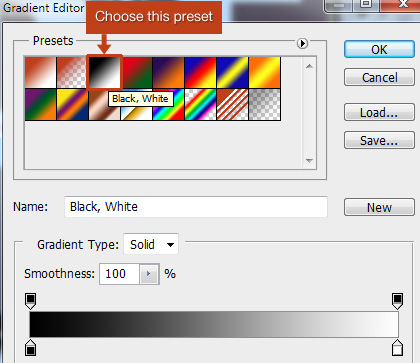Select the gray checkered Neutral Density preset
The height and width of the screenshot is (363, 420).
[265, 105]
